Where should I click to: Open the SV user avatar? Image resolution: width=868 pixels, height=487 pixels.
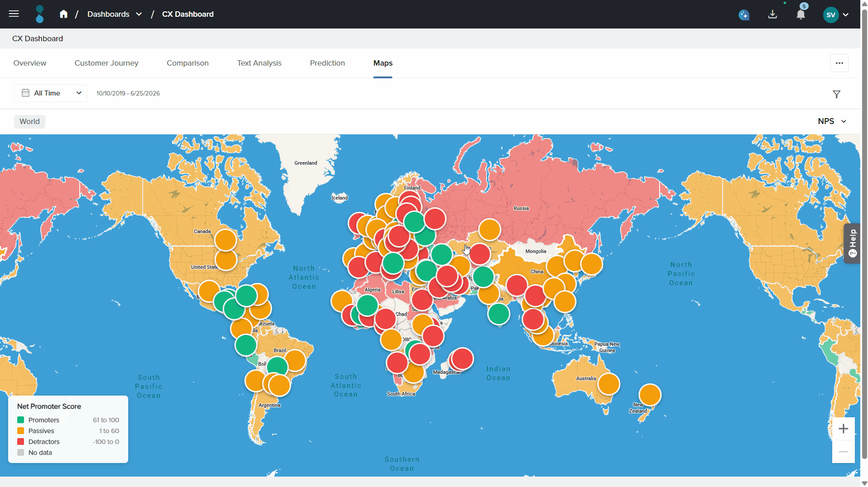[831, 14]
